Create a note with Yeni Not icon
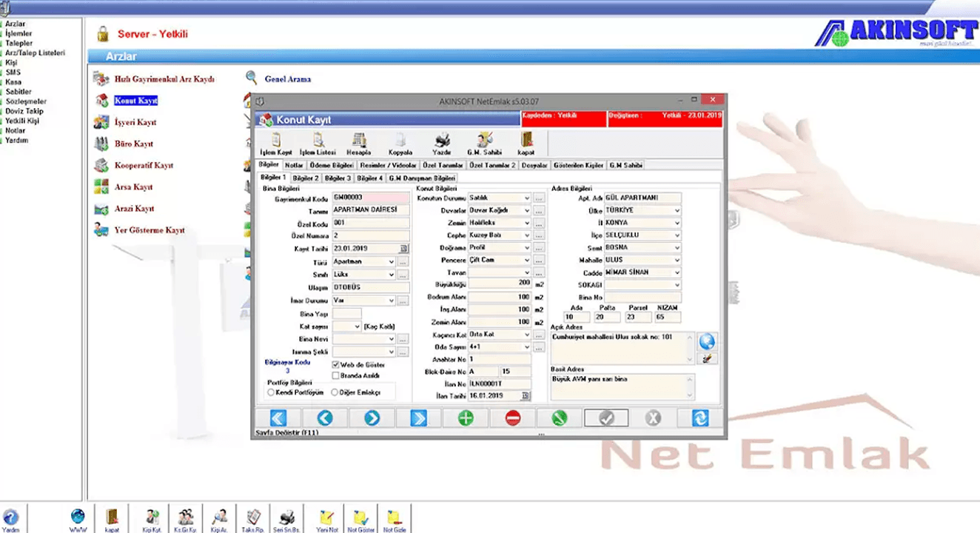980x533 pixels. (x=326, y=520)
